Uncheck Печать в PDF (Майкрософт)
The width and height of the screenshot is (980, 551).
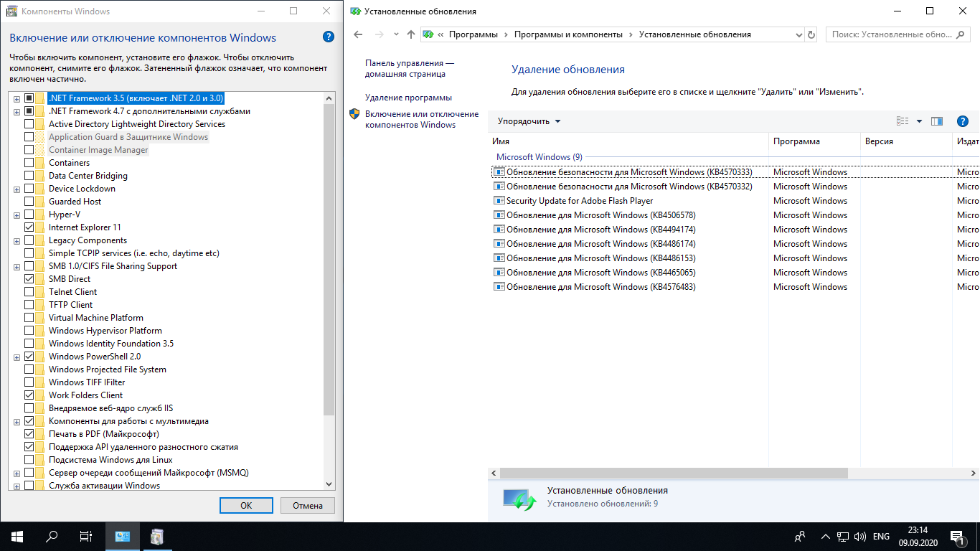29,434
